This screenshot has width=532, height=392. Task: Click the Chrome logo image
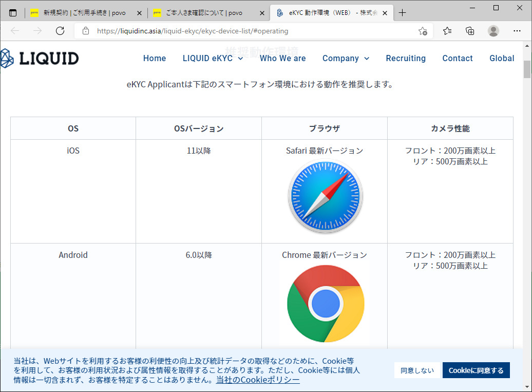click(325, 303)
